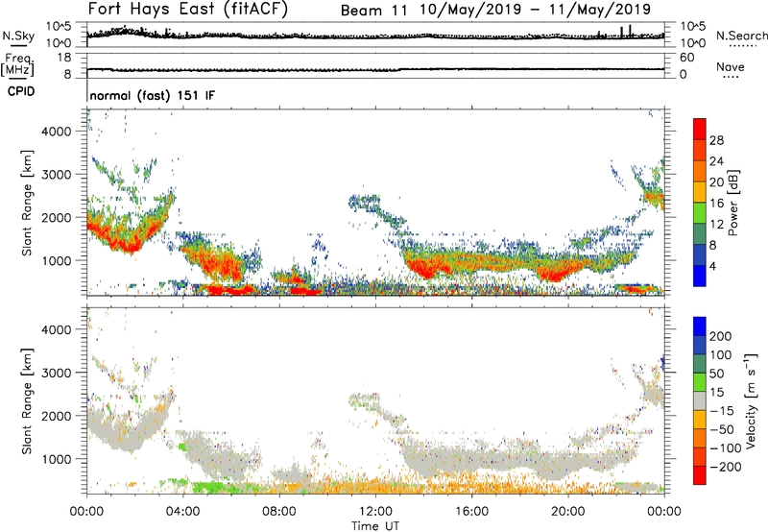The width and height of the screenshot is (768, 532).
Task: Click the '16' Power scale value
Action: (716, 204)
